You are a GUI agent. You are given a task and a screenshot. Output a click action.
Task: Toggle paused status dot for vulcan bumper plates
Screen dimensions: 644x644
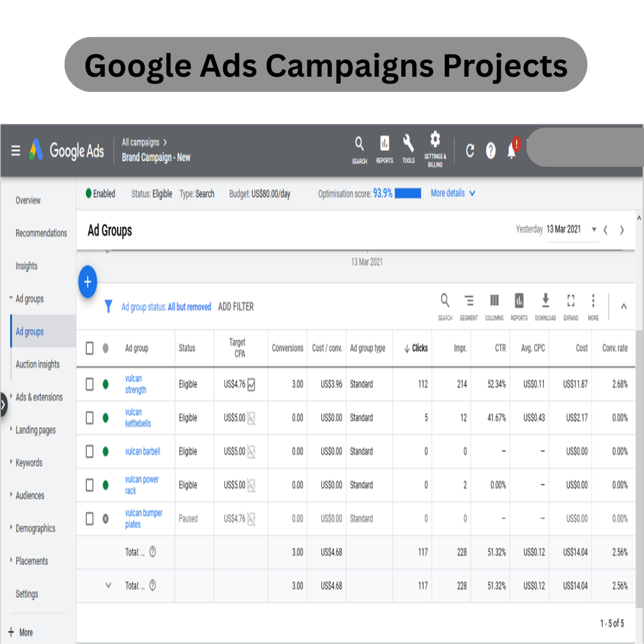(106, 519)
